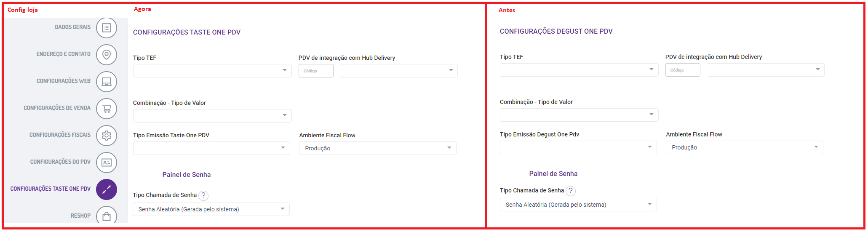Click the help icon beside Tipo Chamada de Senha in Antes
Image resolution: width=868 pixels, height=232 pixels.
click(570, 191)
